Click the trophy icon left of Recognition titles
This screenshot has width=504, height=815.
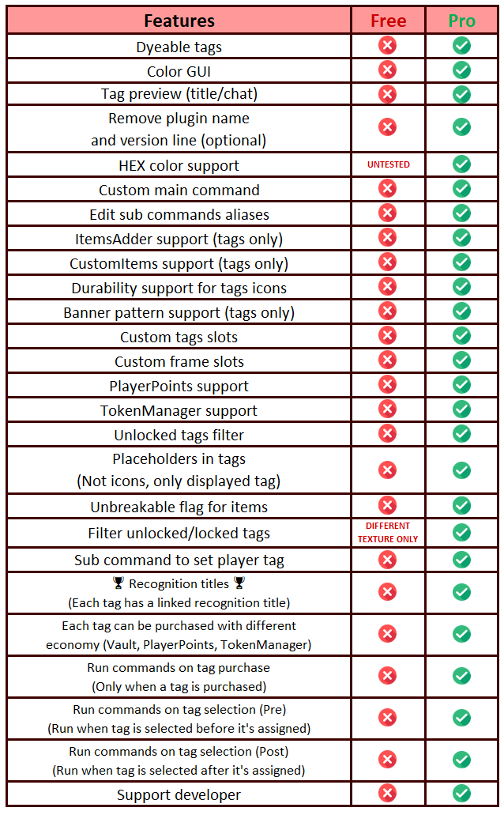click(118, 583)
